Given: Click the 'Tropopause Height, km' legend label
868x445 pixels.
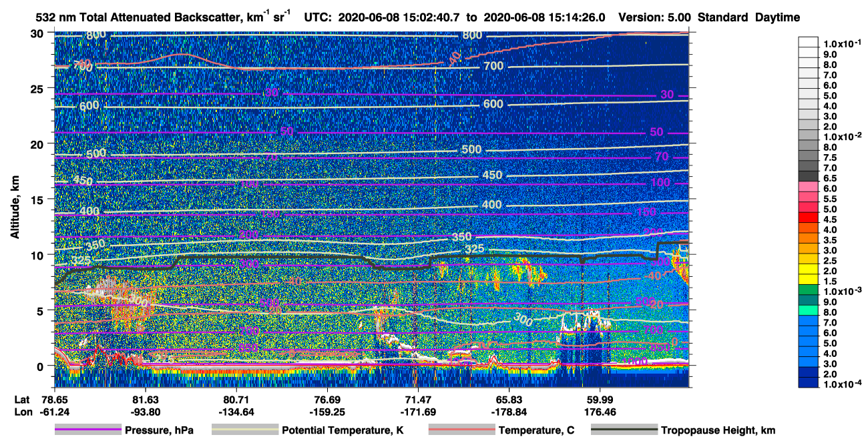Looking at the screenshot, I should coord(718,431).
